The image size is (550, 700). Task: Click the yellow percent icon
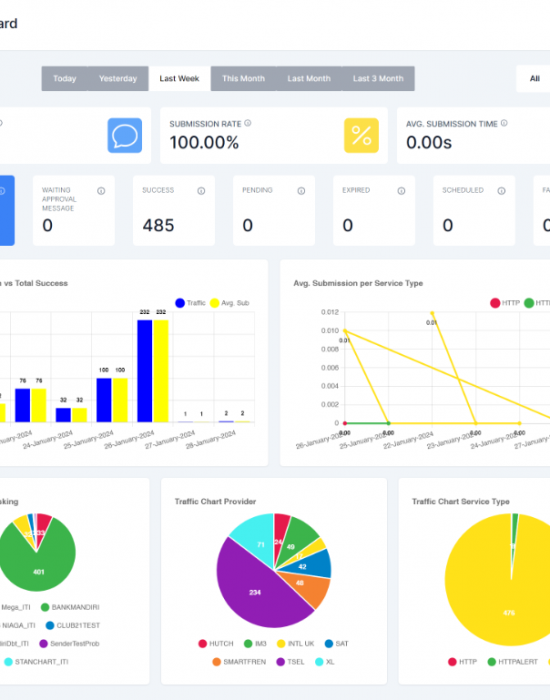tap(361, 135)
